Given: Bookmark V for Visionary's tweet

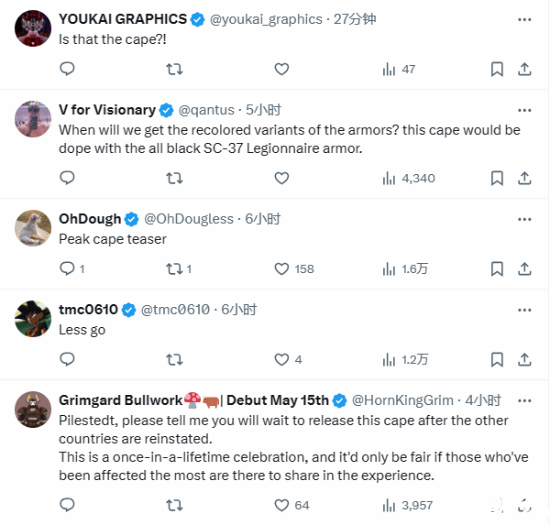Looking at the screenshot, I should 497,178.
